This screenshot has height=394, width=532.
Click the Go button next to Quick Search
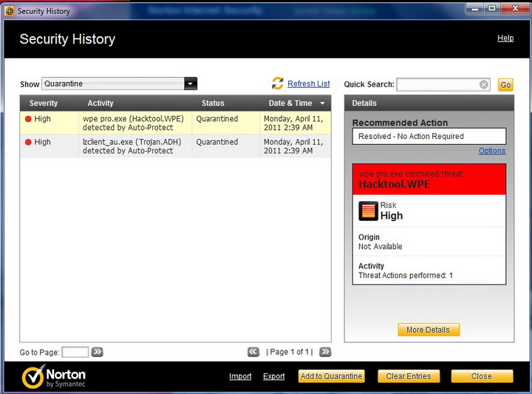[505, 85]
